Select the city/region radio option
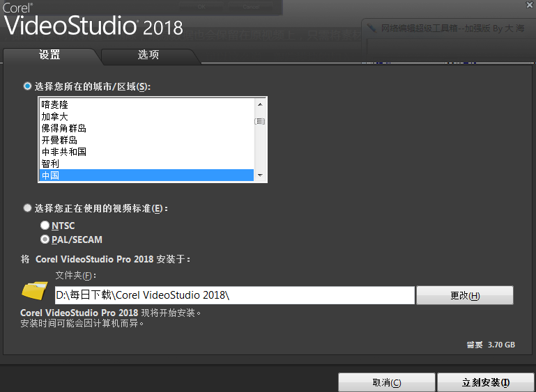This screenshot has width=536, height=392. (x=27, y=86)
